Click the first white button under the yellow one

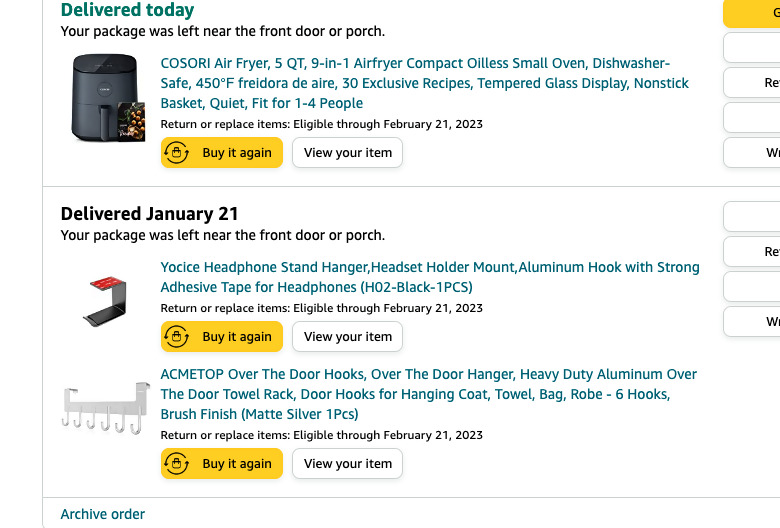pos(752,48)
